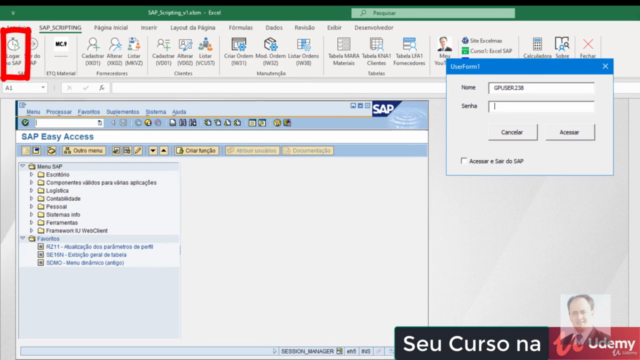The image size is (640, 360).
Task: Open RZ11 - Atualização dos parâmetros de perfil
Action: tap(100, 247)
